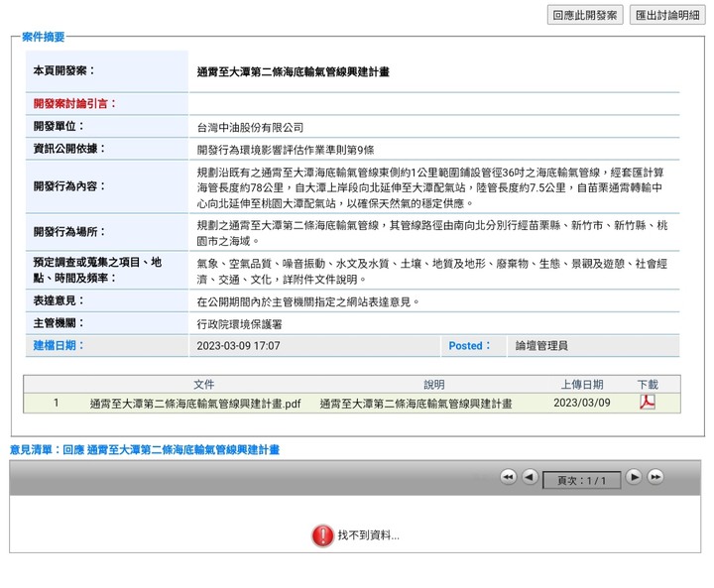The image size is (714, 588).
Task: Click the document description cell under 說明
Action: (416, 404)
